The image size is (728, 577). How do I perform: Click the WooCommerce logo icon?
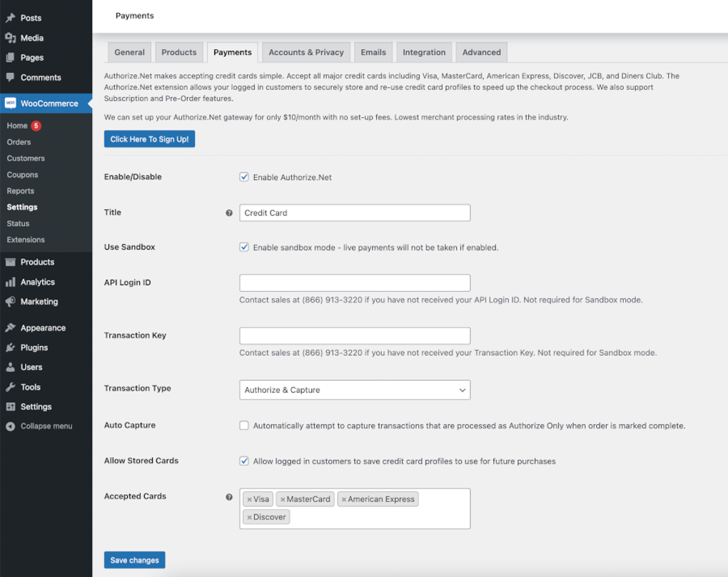pos(11,103)
